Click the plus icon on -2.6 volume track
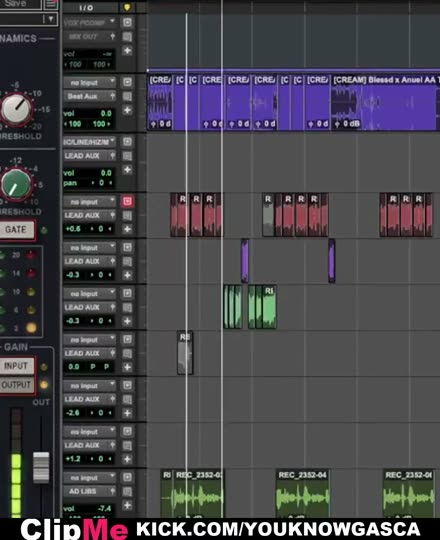440x540 pixels. point(127,413)
